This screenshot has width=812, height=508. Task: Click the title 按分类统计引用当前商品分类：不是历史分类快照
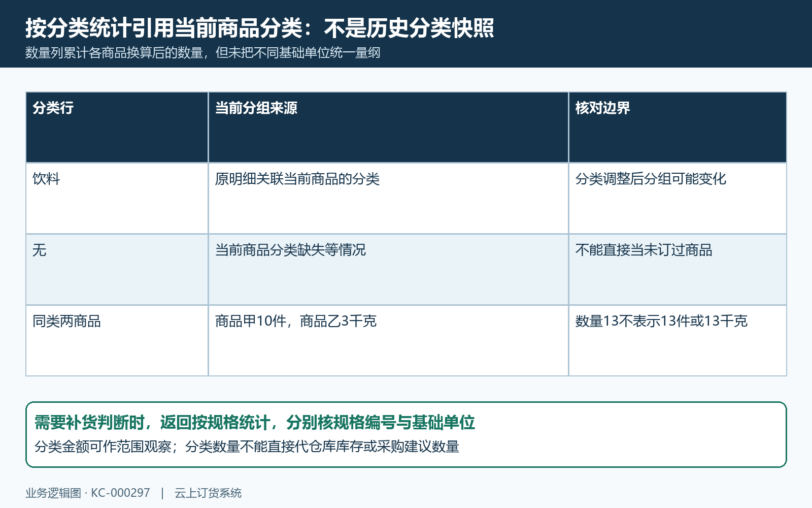[x=259, y=28]
